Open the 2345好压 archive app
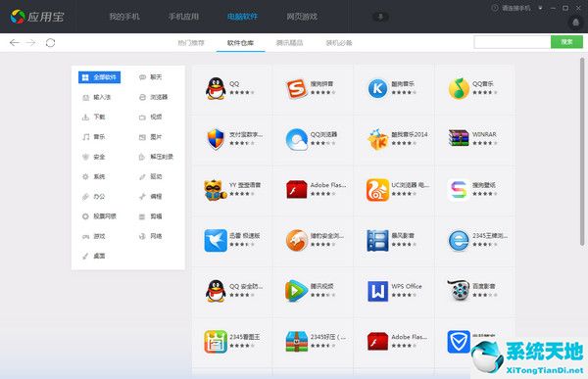Image resolution: width=588 pixels, height=379 pixels. (313, 342)
